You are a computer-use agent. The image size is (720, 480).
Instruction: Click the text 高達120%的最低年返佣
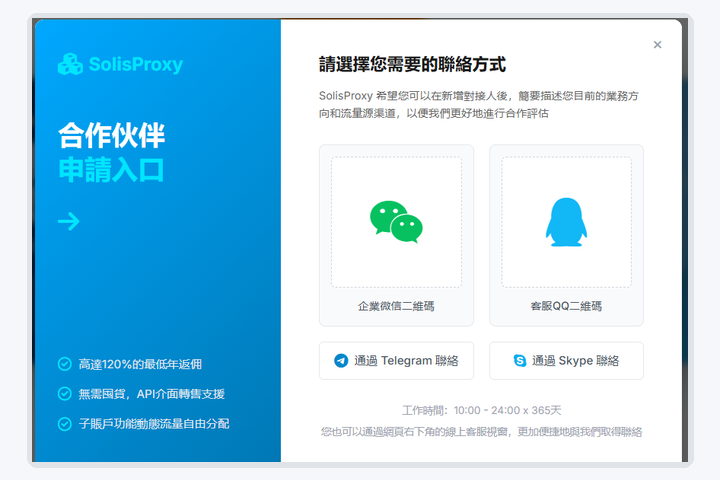click(140, 364)
